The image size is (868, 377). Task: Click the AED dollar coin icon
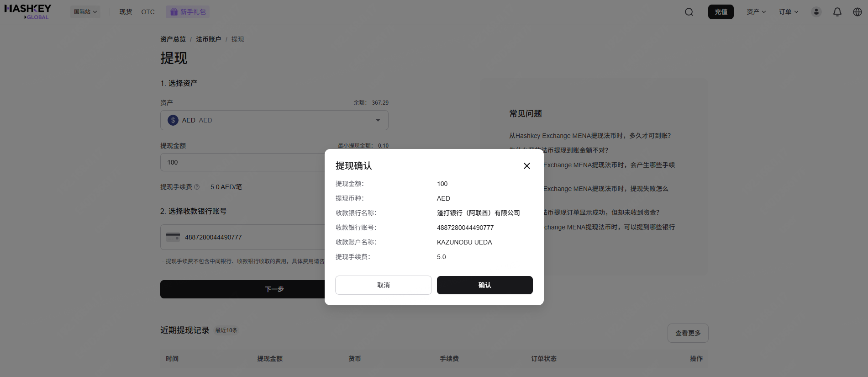173,120
